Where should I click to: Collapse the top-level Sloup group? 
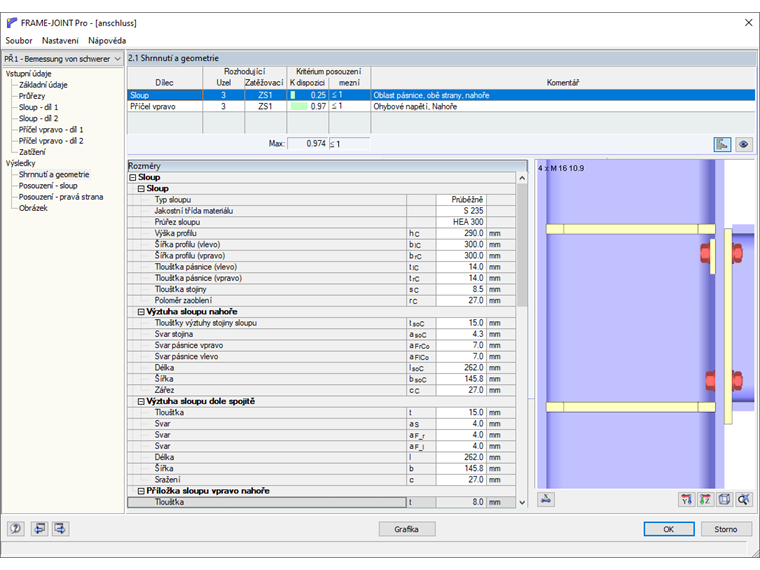[x=133, y=177]
